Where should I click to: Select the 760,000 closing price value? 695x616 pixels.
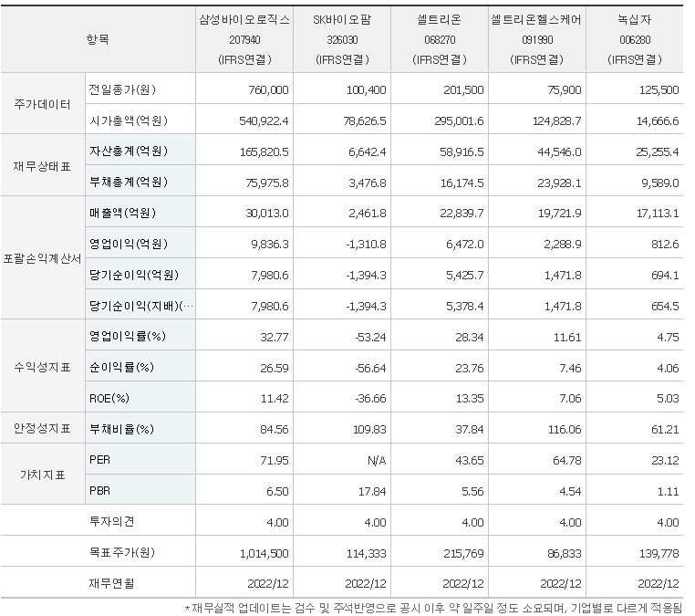268,90
